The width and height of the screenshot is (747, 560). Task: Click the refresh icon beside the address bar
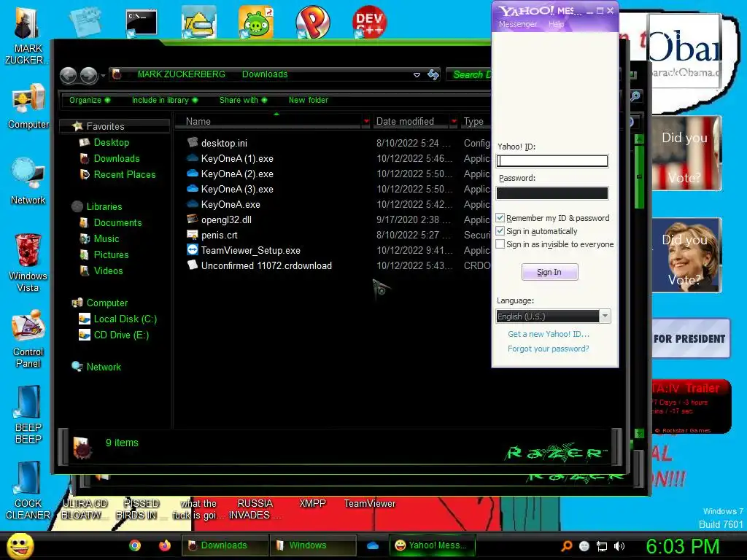[433, 74]
